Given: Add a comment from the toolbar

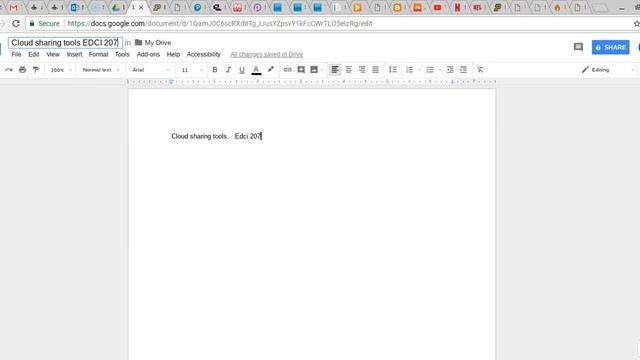Looking at the screenshot, I should click(x=301, y=70).
